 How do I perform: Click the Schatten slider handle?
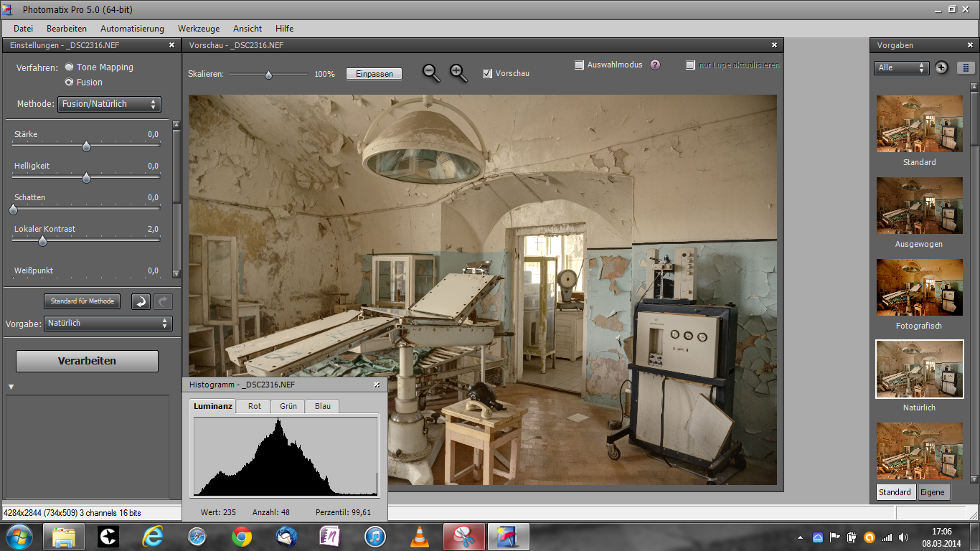click(x=13, y=209)
